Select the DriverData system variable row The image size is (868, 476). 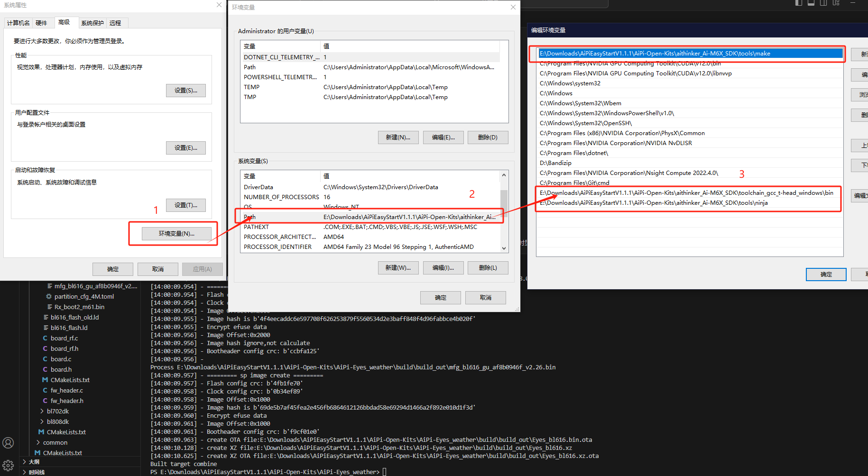coord(370,187)
